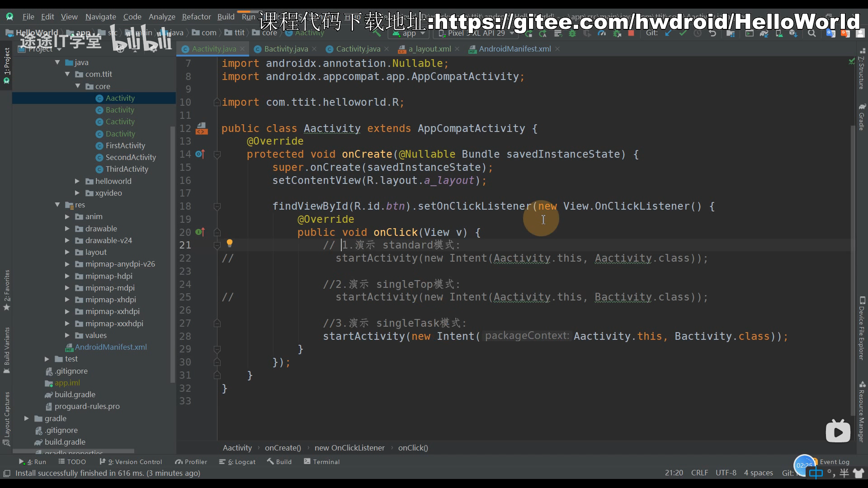Click the Git Update Project arrow icon

pyautogui.click(x=668, y=33)
